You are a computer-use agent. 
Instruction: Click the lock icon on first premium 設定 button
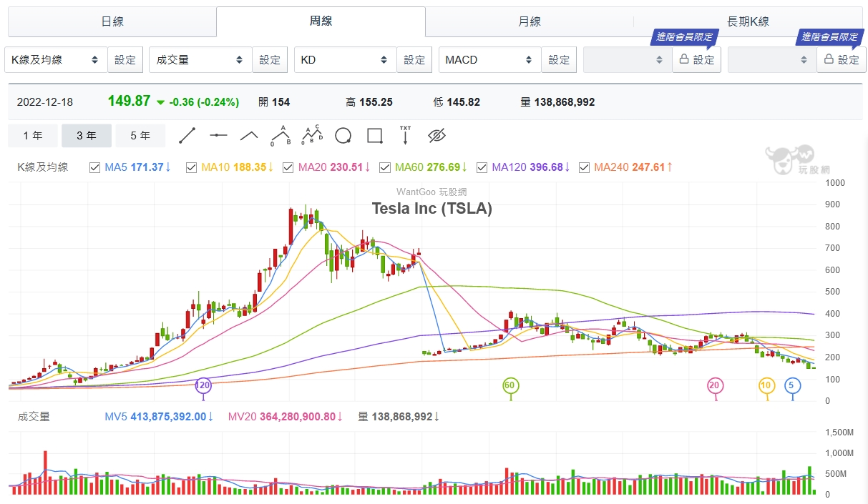tap(684, 60)
